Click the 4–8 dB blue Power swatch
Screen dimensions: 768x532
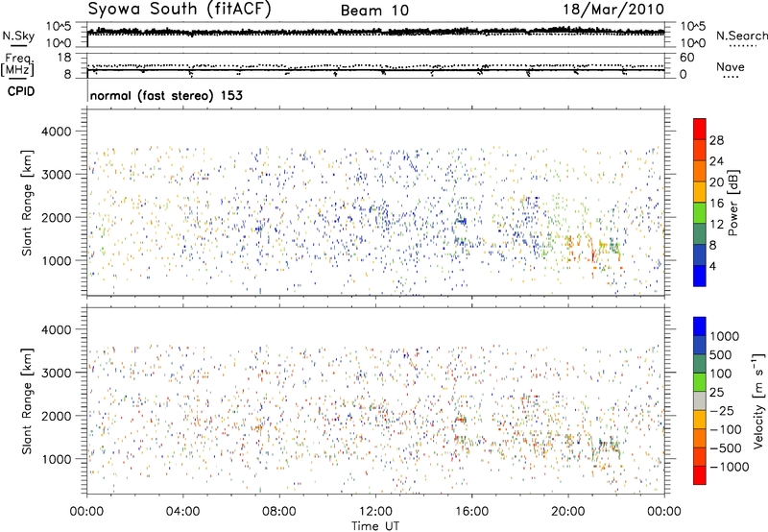[x=700, y=254]
